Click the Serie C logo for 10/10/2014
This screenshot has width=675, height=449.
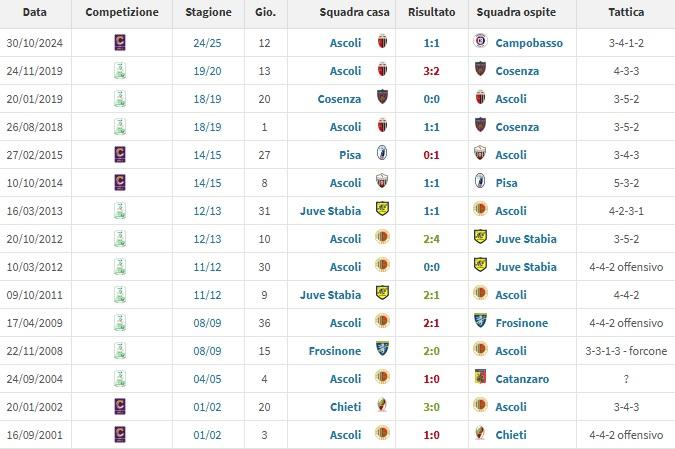121,183
